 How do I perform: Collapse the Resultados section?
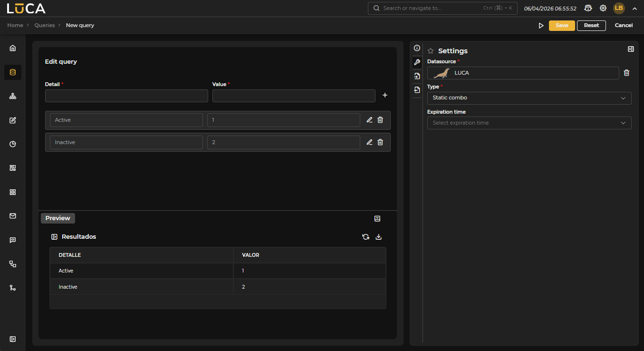click(x=54, y=237)
